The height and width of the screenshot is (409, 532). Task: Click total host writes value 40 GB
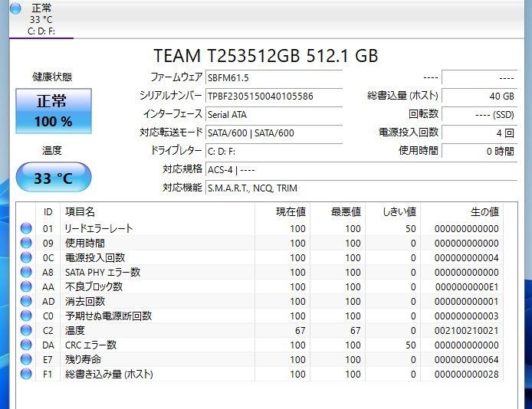(479, 96)
